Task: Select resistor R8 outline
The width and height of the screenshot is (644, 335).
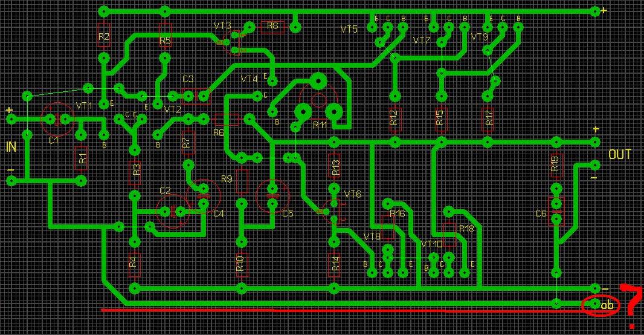Action: pos(272,26)
